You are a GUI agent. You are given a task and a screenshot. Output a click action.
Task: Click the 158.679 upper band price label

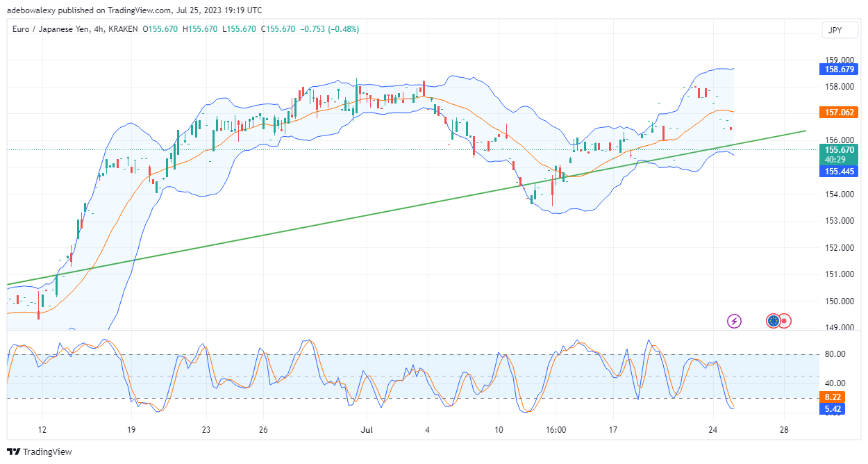[x=839, y=69]
